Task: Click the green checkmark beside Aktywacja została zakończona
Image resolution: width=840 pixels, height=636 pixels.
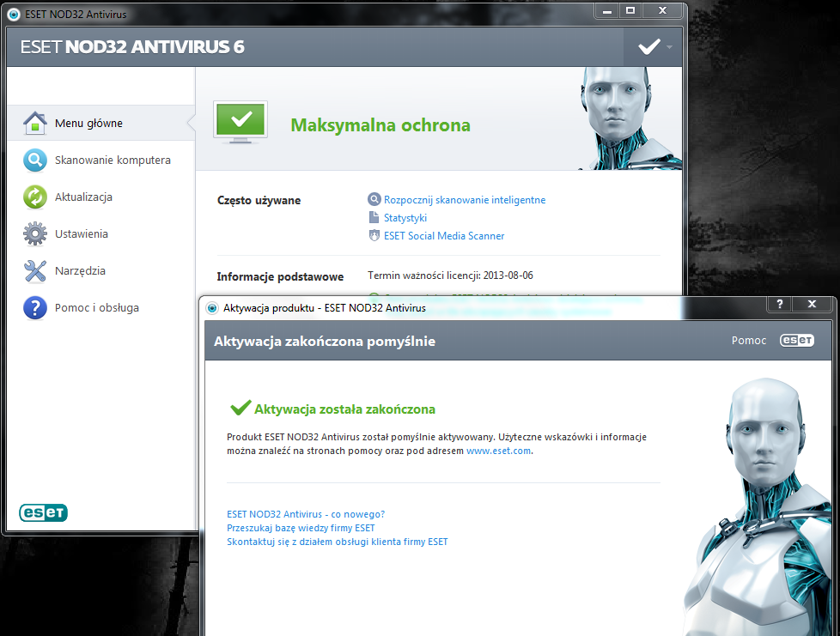Action: 240,408
